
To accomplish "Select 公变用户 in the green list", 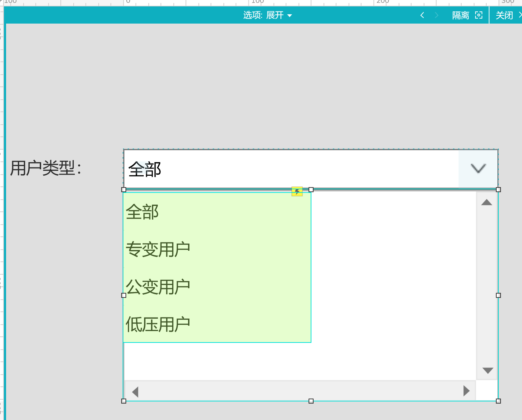I will tap(158, 286).
